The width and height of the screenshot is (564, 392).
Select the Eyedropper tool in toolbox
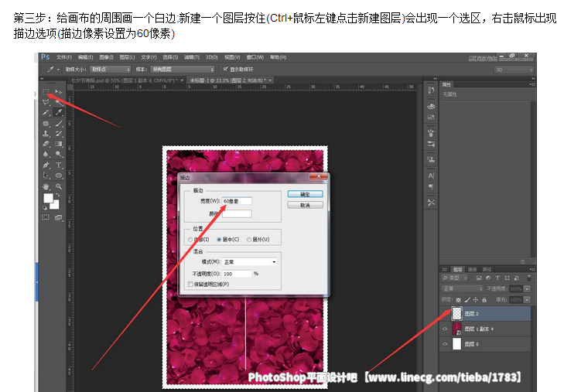[59, 112]
